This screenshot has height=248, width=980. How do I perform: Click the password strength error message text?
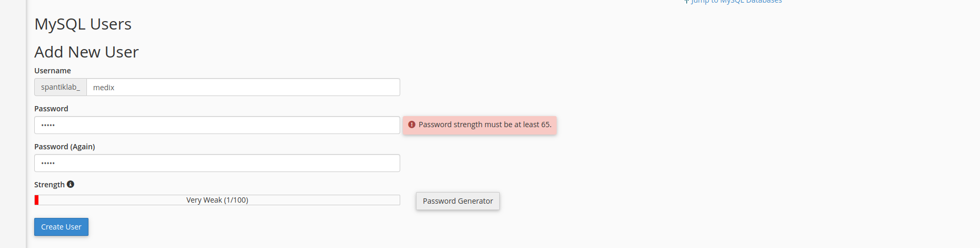(484, 125)
